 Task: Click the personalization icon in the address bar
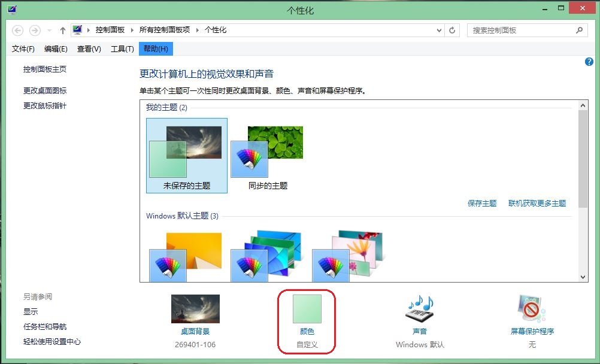coord(77,29)
